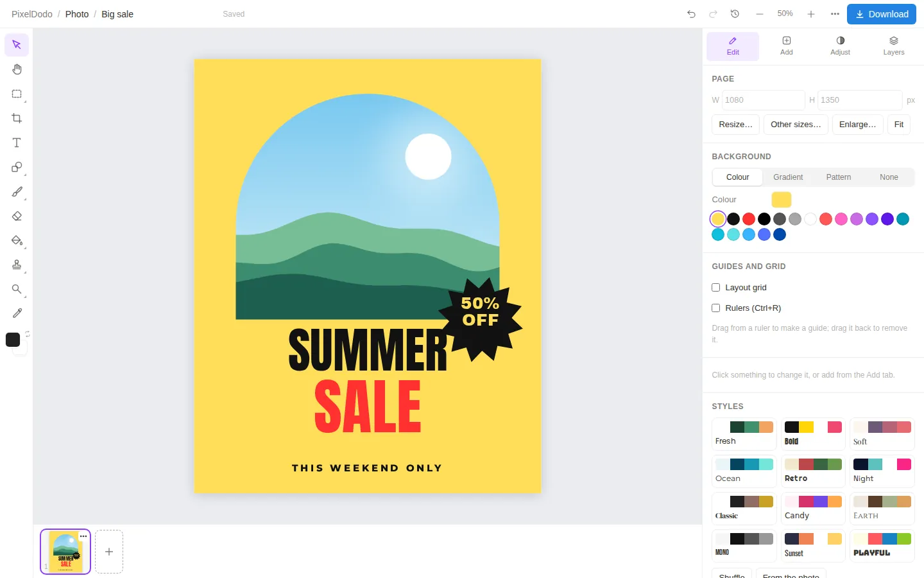Screen dimensions: 924x578
Task: Select the Eraser tool
Action: click(x=17, y=216)
